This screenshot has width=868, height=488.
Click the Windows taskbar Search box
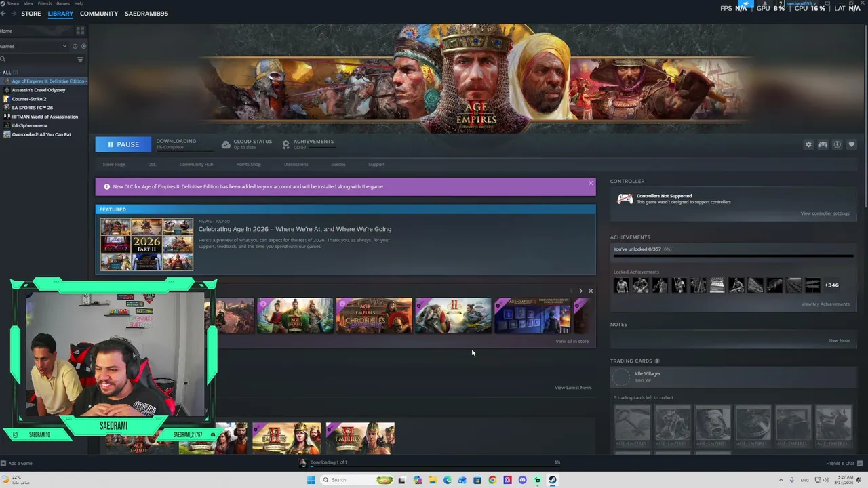click(357, 480)
